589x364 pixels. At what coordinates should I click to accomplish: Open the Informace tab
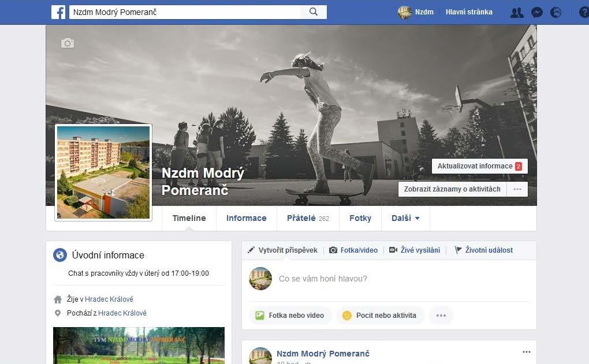[x=247, y=218]
